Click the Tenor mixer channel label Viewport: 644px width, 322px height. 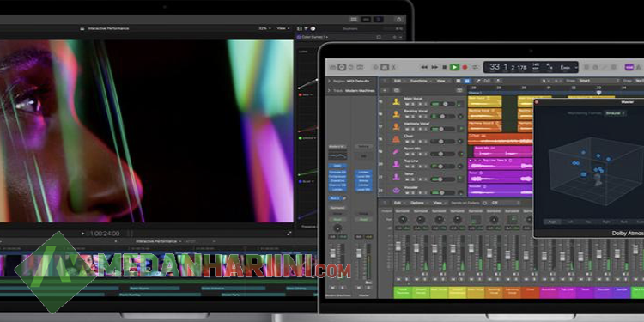585,293
